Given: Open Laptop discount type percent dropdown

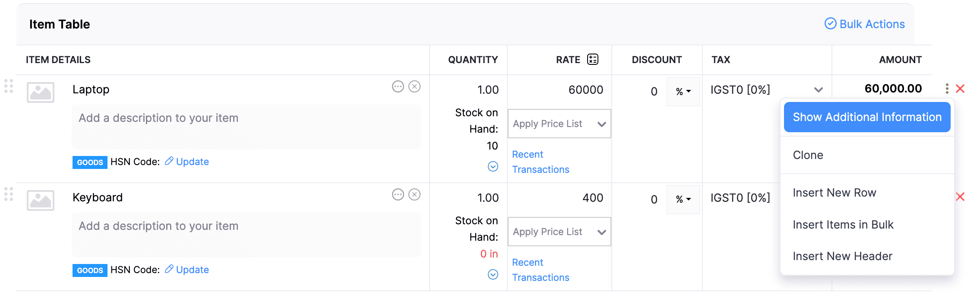Looking at the screenshot, I should coord(683,91).
